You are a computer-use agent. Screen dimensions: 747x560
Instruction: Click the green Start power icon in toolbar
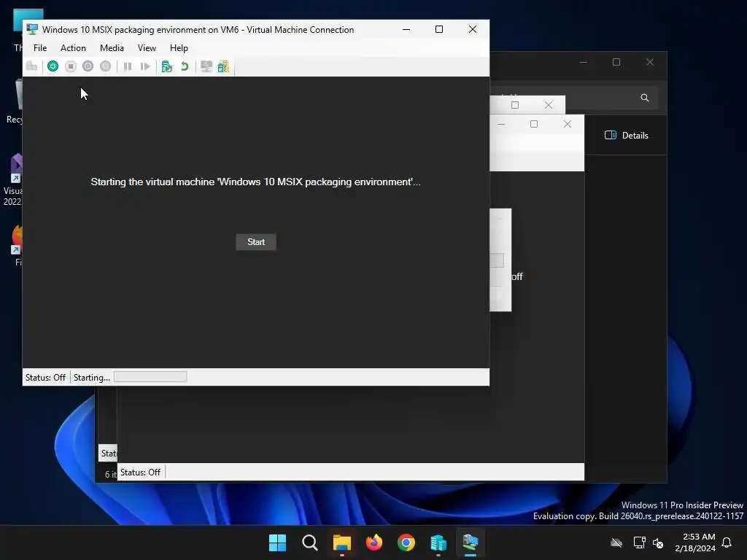(x=53, y=66)
